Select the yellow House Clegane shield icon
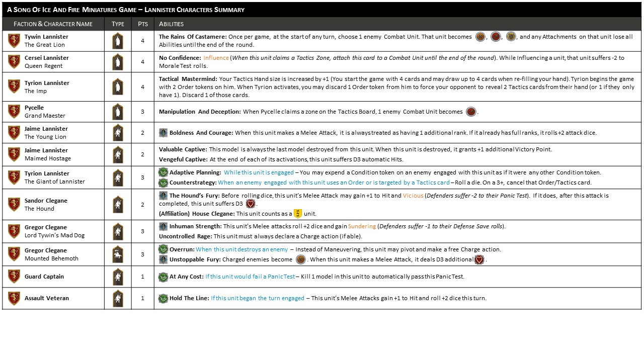The height and width of the screenshot is (362, 644). pos(297,214)
